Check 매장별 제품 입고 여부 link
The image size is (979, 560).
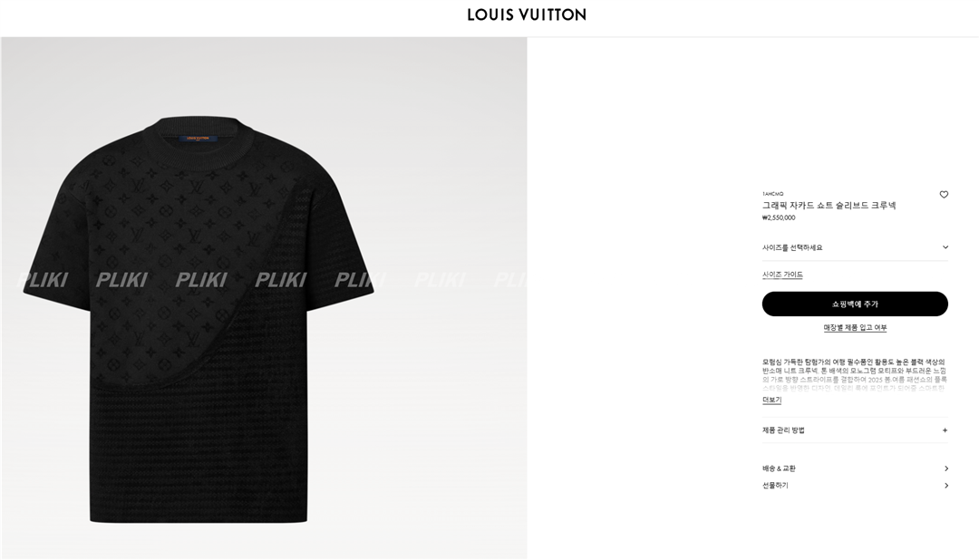click(x=855, y=328)
